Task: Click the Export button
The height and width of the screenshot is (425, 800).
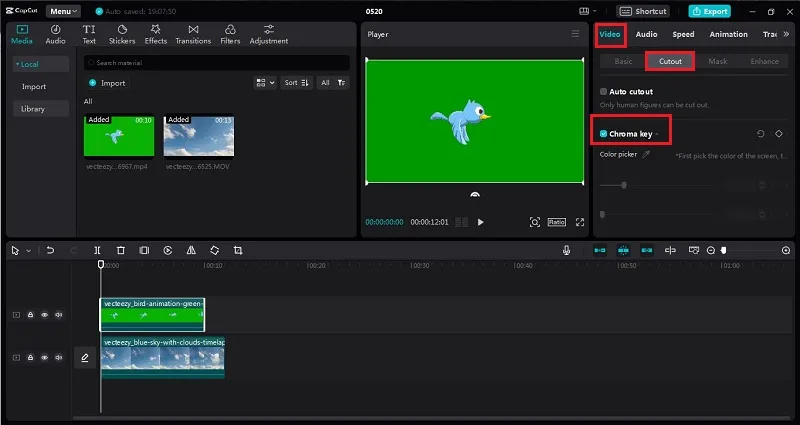Action: (710, 11)
